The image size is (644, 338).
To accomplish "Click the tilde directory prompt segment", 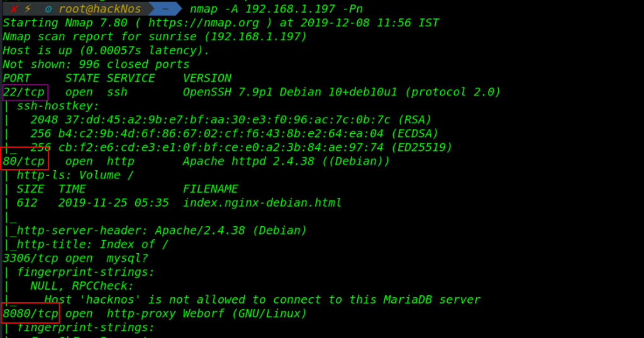I will [x=165, y=9].
